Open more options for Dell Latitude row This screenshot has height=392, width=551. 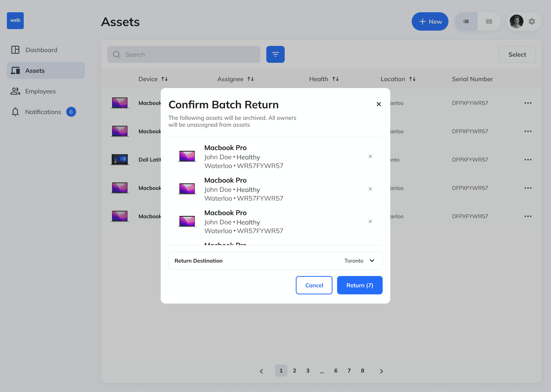pyautogui.click(x=528, y=160)
